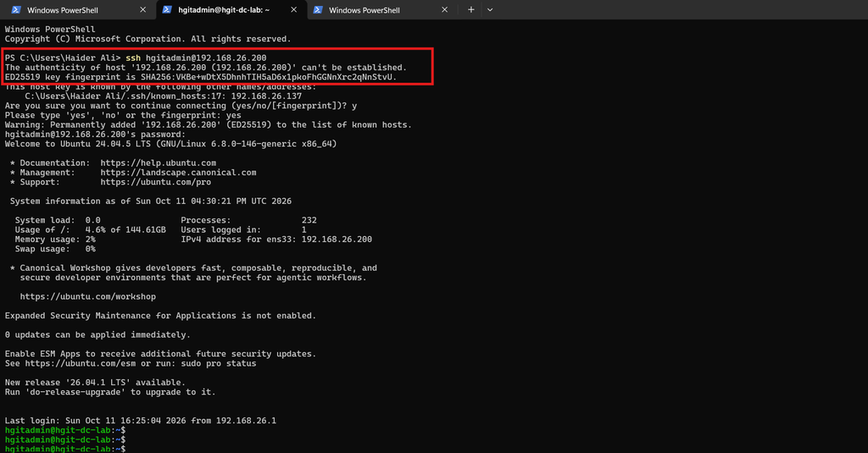
Task: Click PowerShell icon on first tab
Action: click(x=16, y=10)
